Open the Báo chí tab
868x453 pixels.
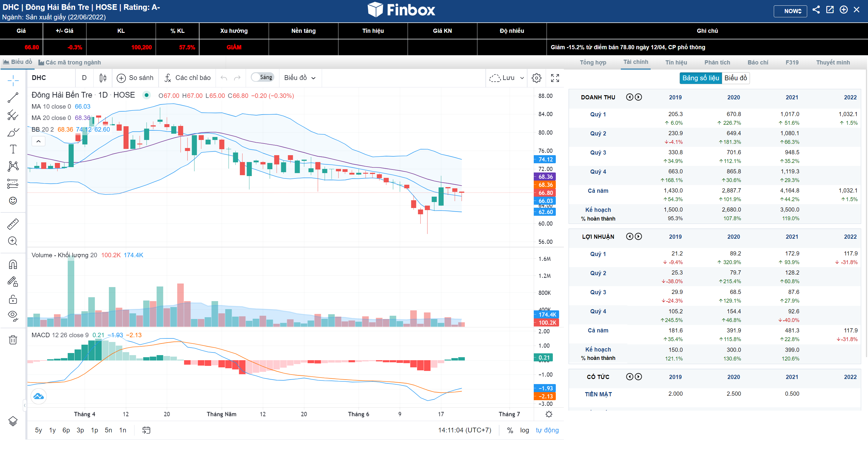coord(758,62)
